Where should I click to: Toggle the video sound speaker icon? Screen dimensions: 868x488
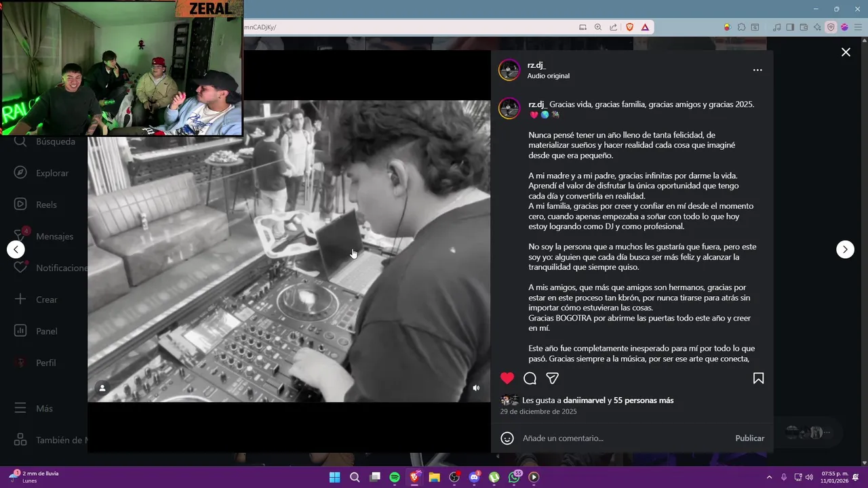coord(476,388)
